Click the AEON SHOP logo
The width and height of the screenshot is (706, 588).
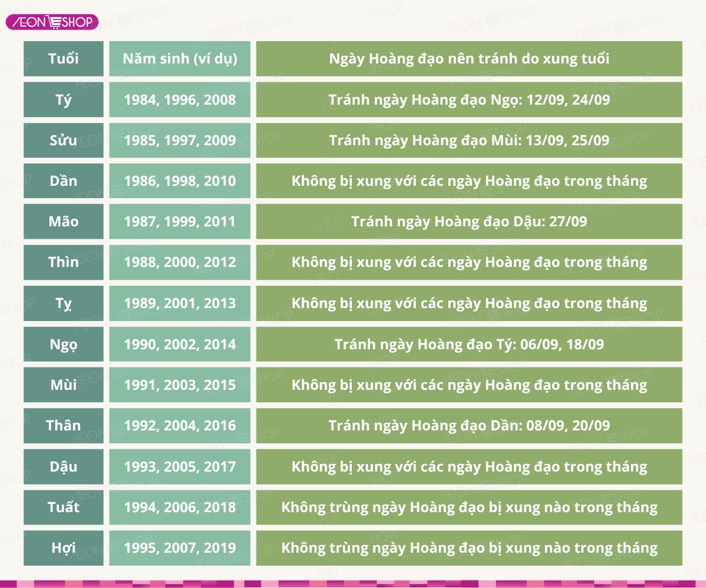(x=52, y=22)
